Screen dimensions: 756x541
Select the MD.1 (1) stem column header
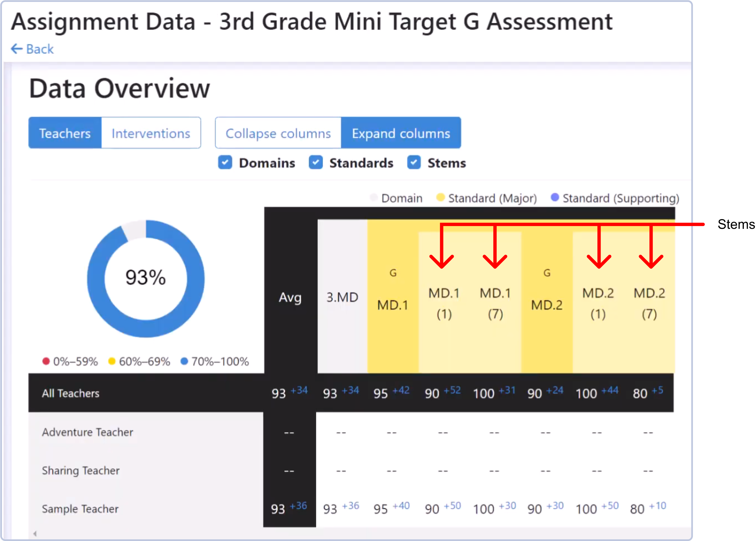pyautogui.click(x=444, y=303)
